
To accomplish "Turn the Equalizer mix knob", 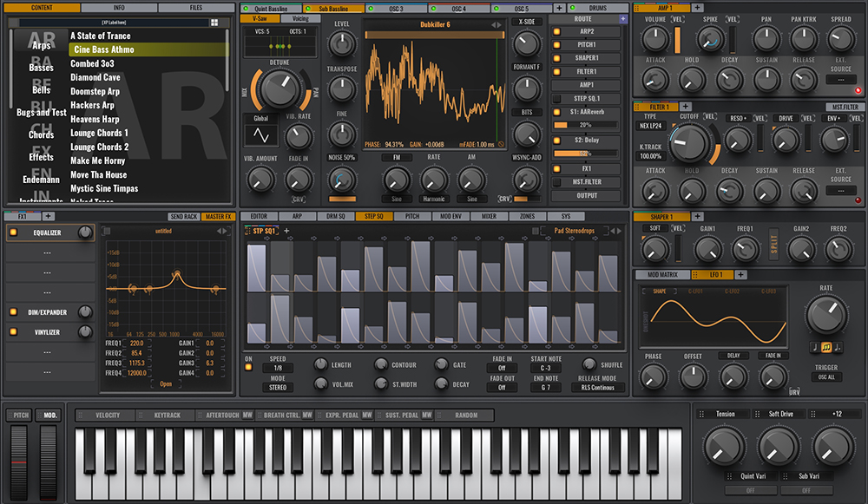I will [85, 232].
